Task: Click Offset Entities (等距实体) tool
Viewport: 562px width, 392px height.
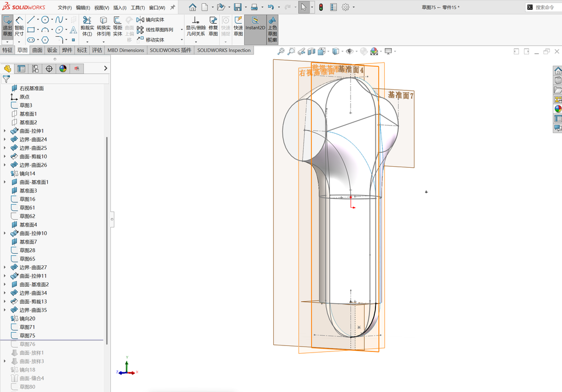Action: (117, 26)
